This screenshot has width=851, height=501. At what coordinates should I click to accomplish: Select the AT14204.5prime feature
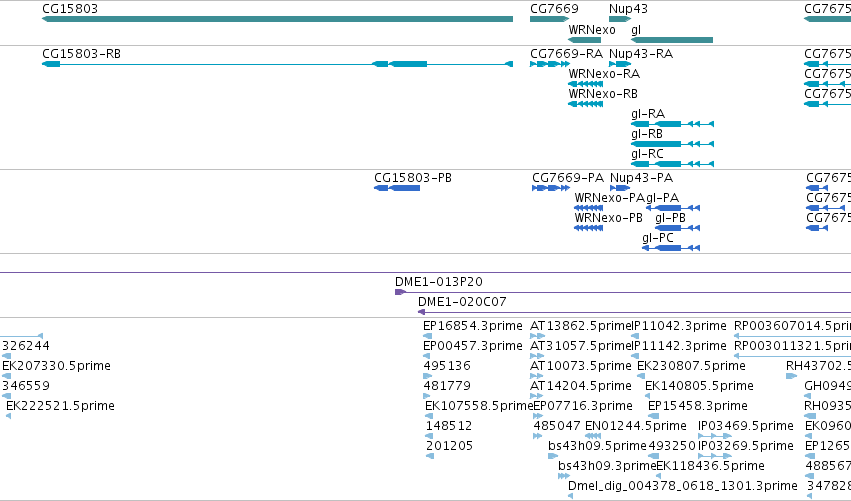pyautogui.click(x=537, y=396)
